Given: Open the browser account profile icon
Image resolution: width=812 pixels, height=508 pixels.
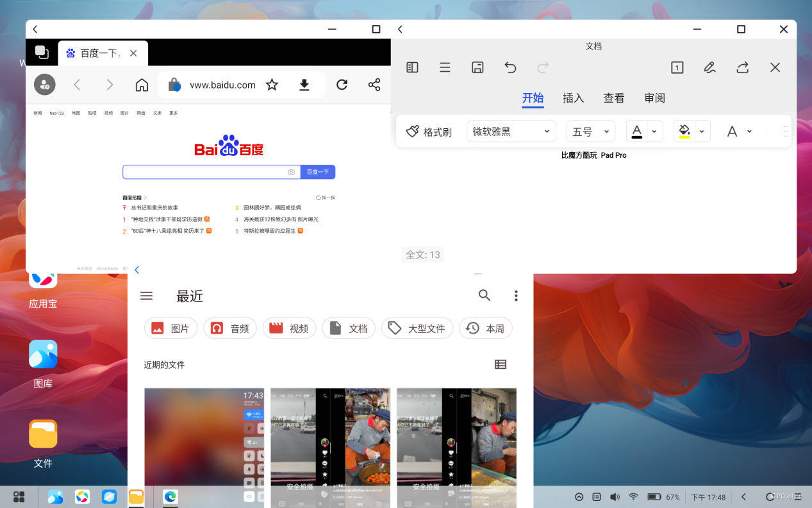Looking at the screenshot, I should tap(45, 85).
